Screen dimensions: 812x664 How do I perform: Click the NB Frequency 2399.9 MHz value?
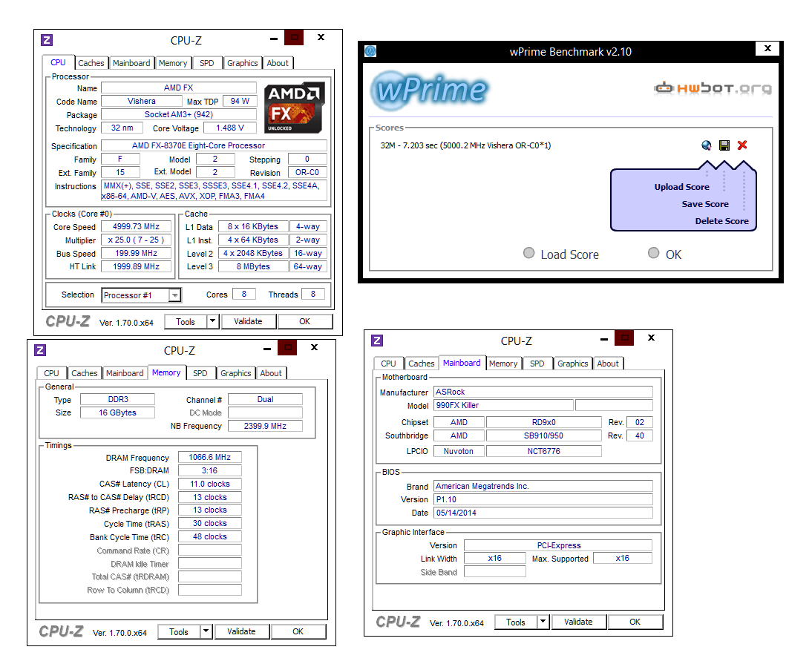tap(265, 426)
